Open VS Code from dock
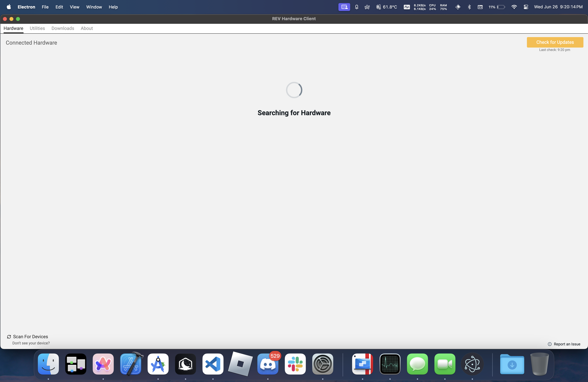 click(213, 364)
